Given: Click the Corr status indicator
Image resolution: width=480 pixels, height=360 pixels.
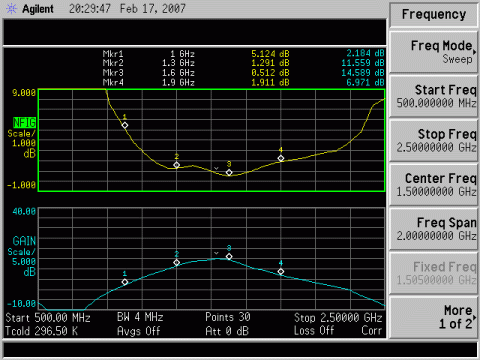Looking at the screenshot, I should click(x=371, y=330).
